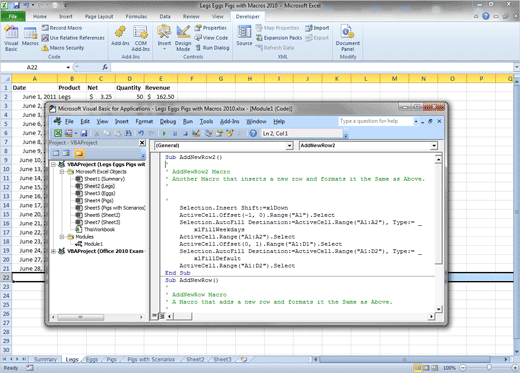Screen dimensions: 520x373
Task: Click the Insert Function fx button
Action: tap(105, 67)
